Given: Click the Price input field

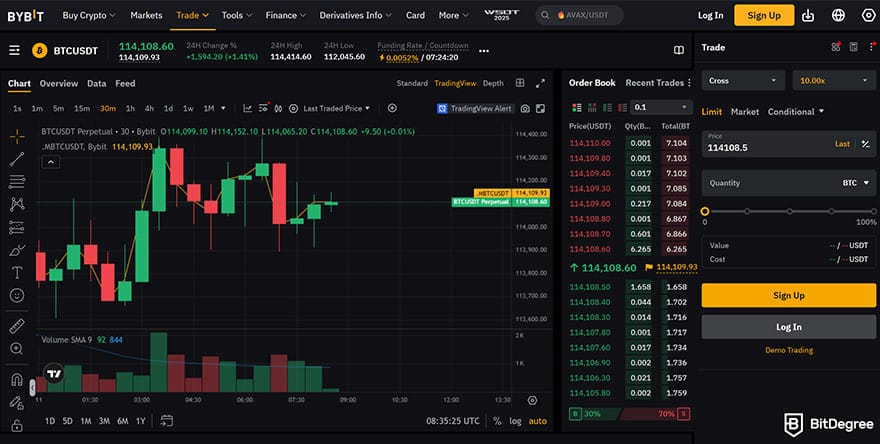Looking at the screenshot, I should click(x=789, y=144).
